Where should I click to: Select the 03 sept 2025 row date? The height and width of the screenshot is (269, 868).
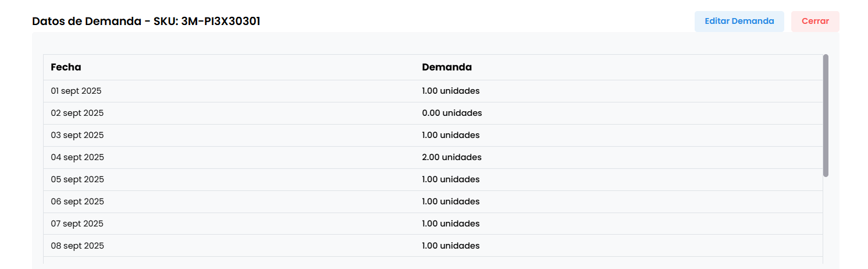(77, 136)
